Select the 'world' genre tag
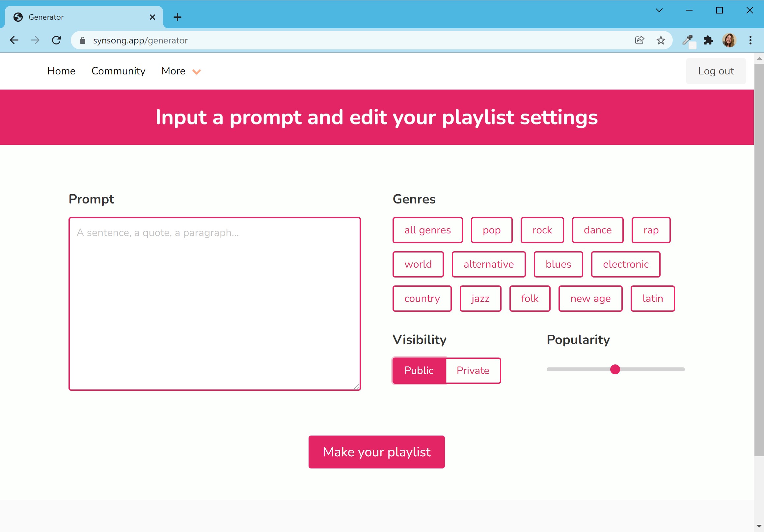 418,265
